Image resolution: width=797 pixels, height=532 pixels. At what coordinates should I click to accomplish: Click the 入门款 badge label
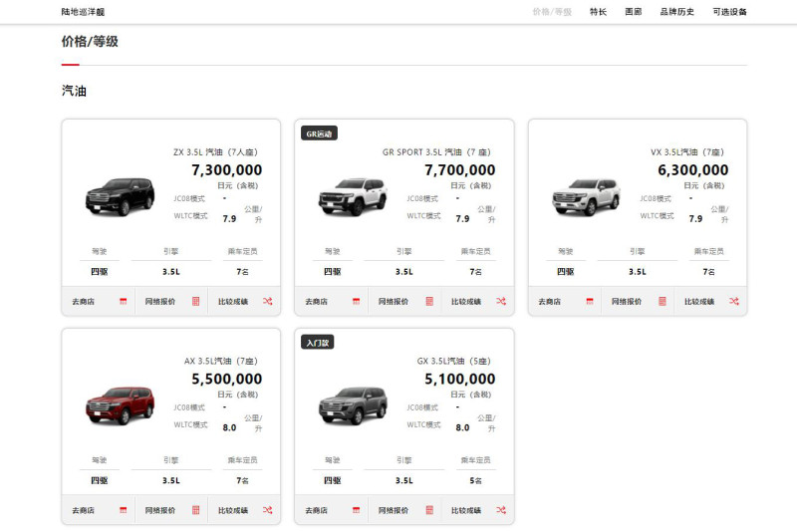pos(317,343)
